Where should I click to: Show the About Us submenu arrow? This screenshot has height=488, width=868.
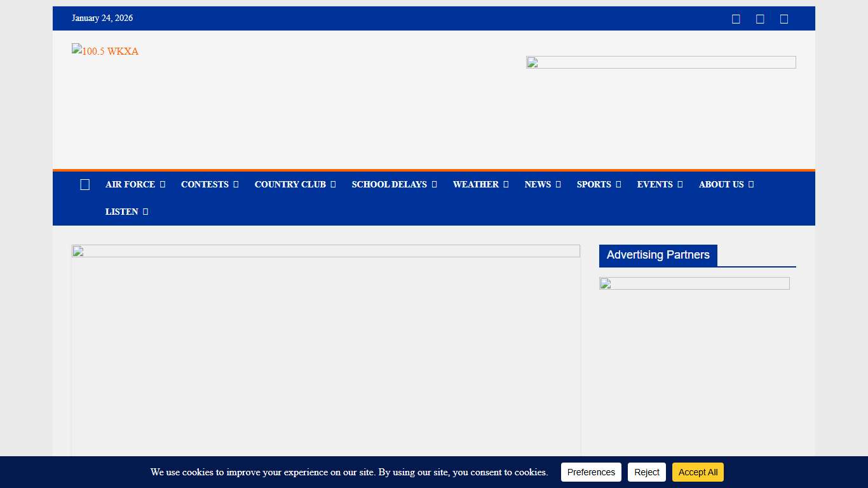(x=751, y=185)
